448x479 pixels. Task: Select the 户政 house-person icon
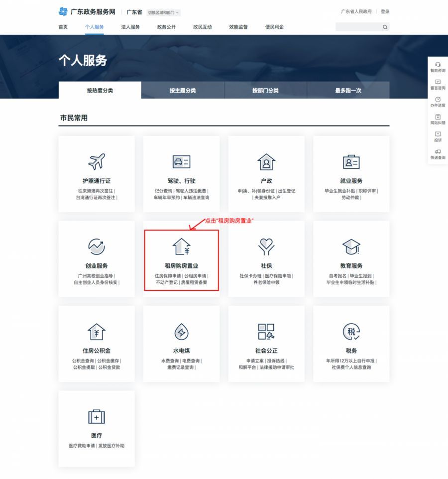[266, 162]
